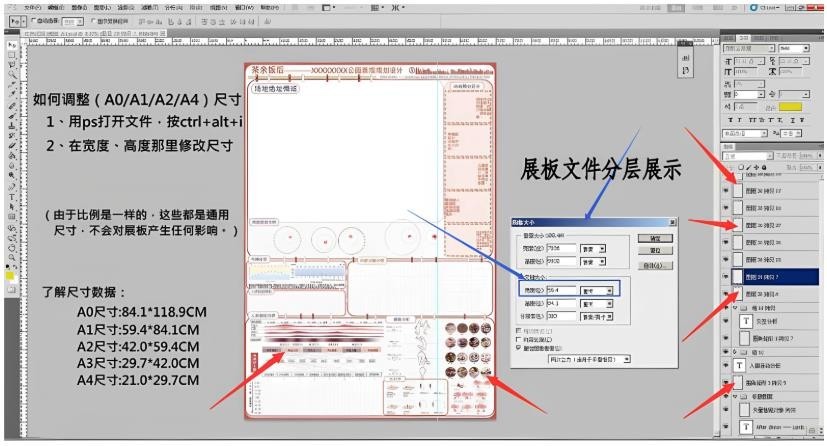Open the Move tool preset picker
This screenshot has width=827, height=446.
(x=24, y=22)
